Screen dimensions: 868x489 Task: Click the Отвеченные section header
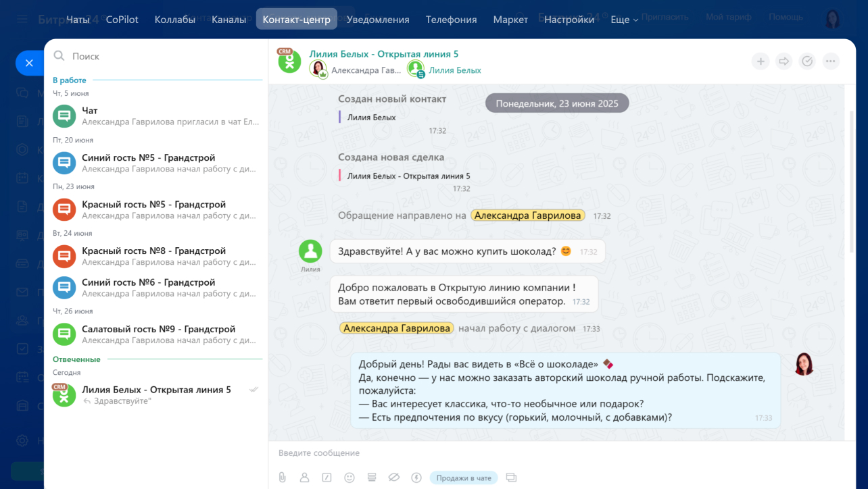(x=76, y=359)
